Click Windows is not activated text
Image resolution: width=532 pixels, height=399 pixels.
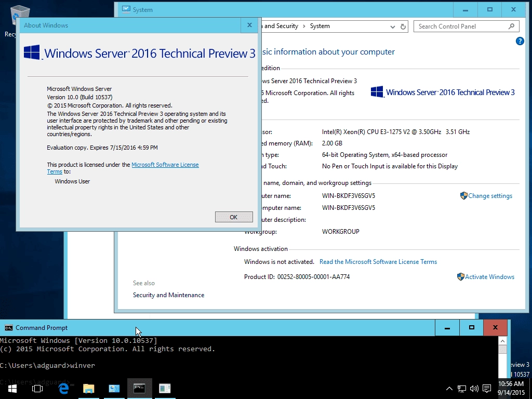[x=279, y=262]
